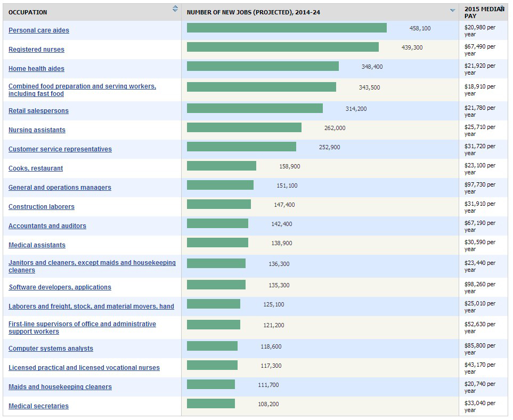This screenshot has height=420, width=513.
Task: Click the $33,040 per year pay
Action: pyautogui.click(x=479, y=407)
